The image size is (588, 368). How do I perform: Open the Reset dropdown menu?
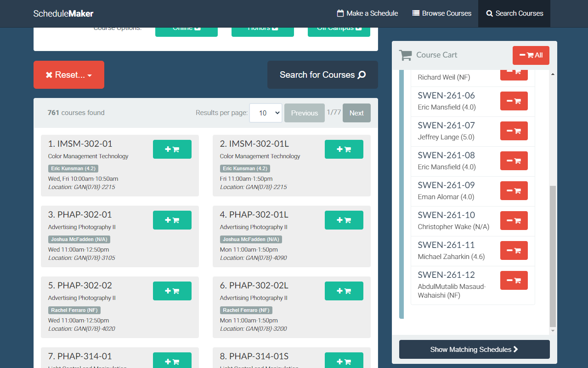pos(68,75)
